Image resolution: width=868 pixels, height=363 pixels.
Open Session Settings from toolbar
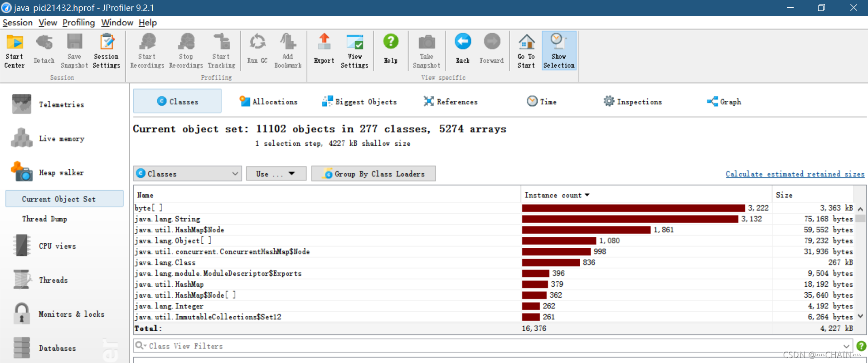(x=107, y=51)
